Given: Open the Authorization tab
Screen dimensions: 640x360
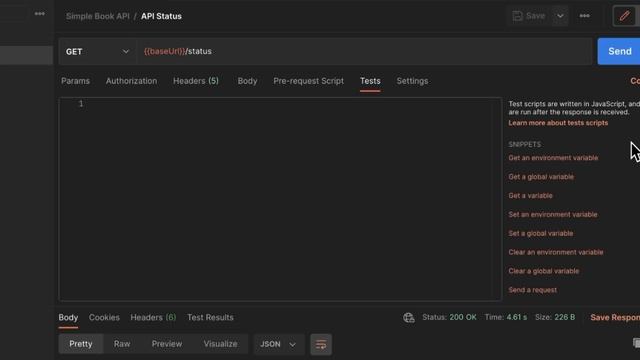Looking at the screenshot, I should pyautogui.click(x=131, y=81).
